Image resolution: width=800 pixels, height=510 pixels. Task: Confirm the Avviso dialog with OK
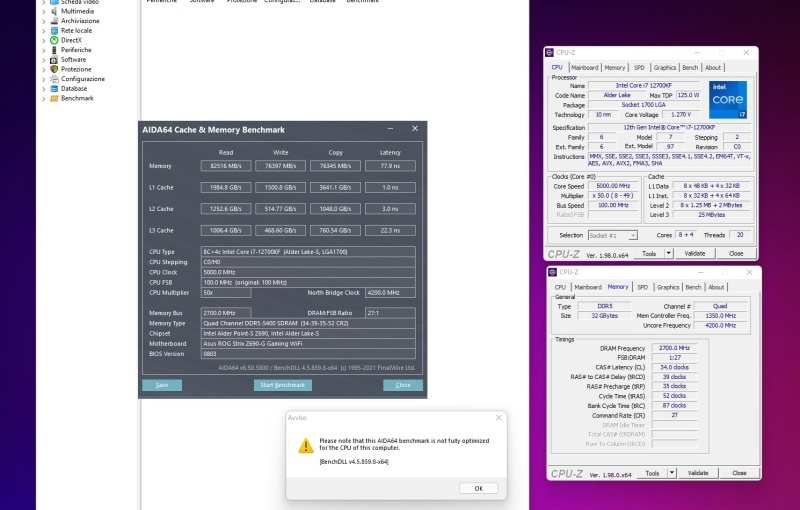coord(479,489)
